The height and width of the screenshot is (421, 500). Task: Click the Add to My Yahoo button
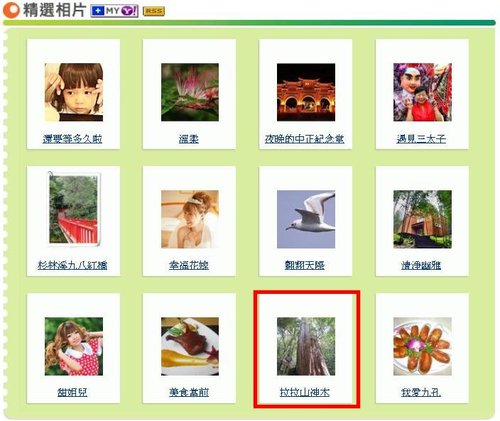click(x=114, y=11)
